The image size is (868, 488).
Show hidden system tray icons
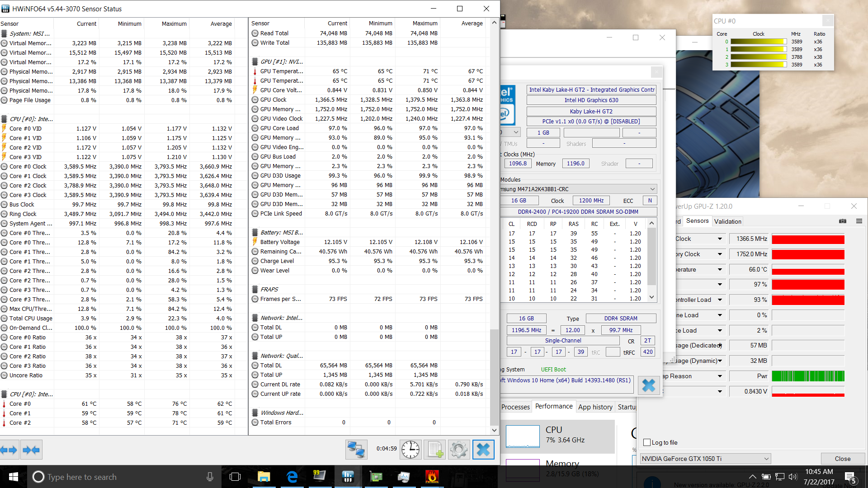[752, 477]
